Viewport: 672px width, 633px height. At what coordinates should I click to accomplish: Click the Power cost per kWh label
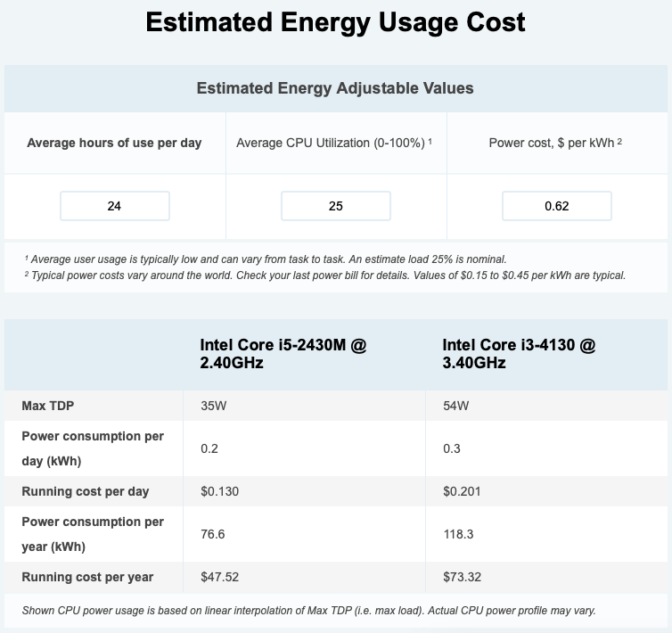[x=556, y=143]
